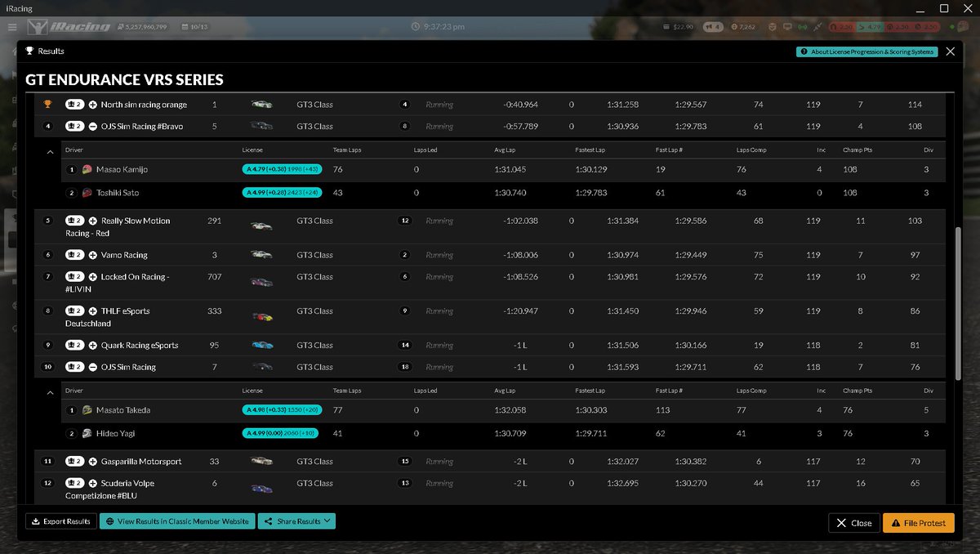980x554 pixels.
Task: Expand the Scuderia Volpe Competizione #BLU team
Action: 93,484
